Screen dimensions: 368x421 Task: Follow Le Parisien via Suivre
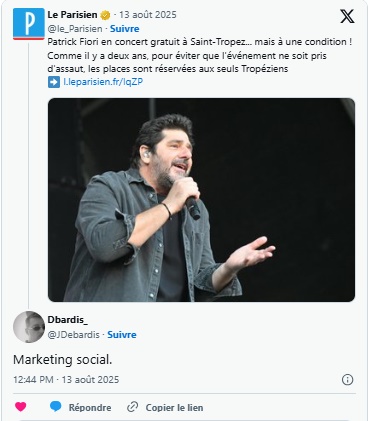coord(125,29)
